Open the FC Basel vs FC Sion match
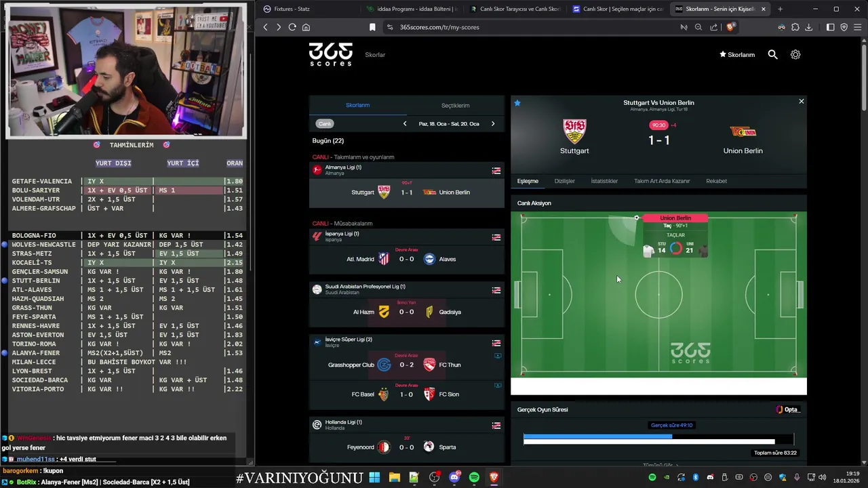Image resolution: width=868 pixels, height=488 pixels. tap(407, 394)
